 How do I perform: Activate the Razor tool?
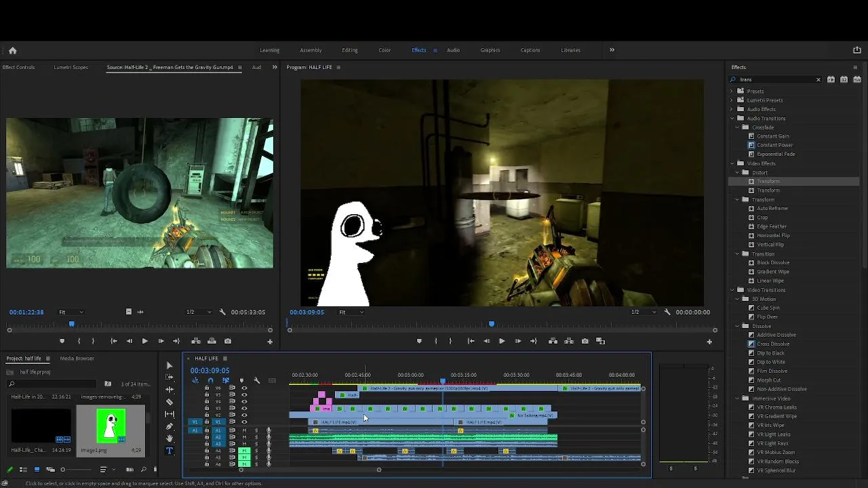170,402
